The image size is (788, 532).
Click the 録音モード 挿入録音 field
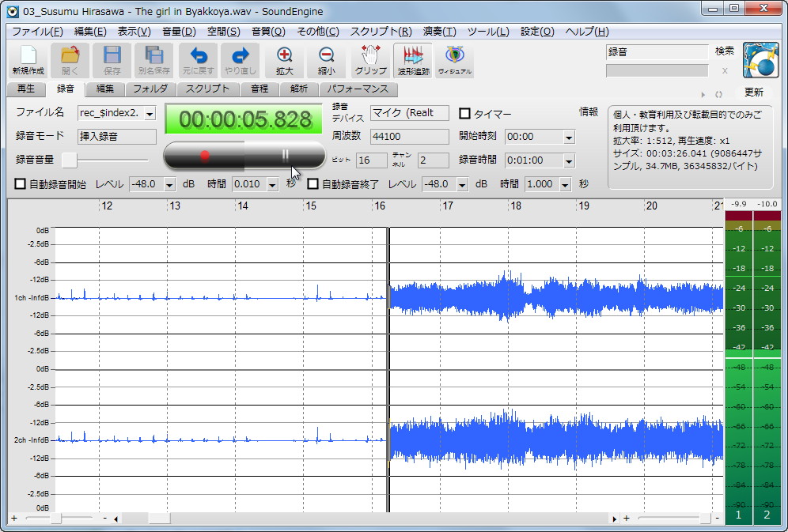117,137
